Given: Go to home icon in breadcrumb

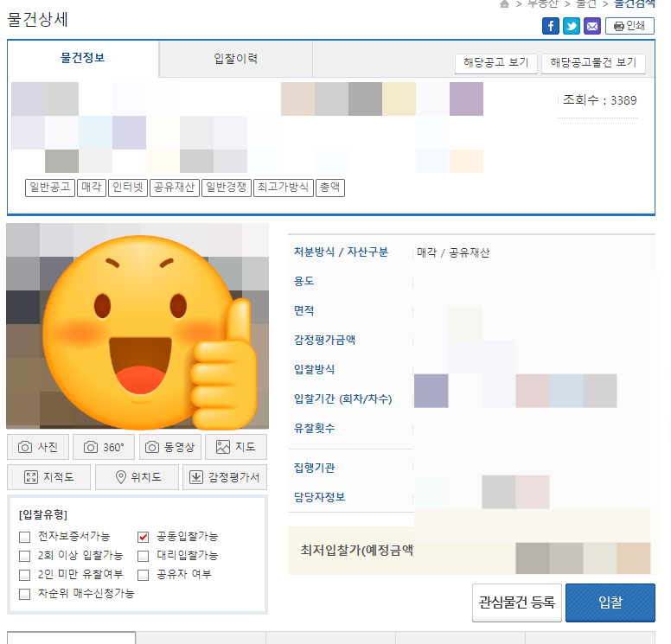Looking at the screenshot, I should (x=504, y=4).
